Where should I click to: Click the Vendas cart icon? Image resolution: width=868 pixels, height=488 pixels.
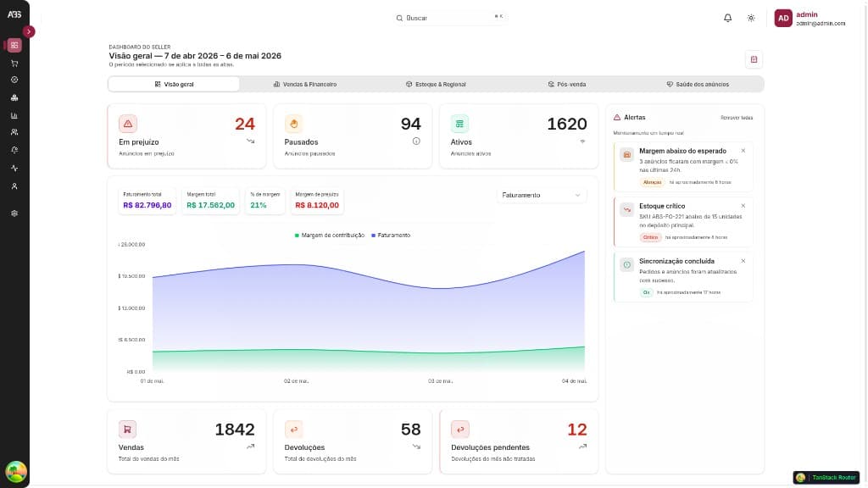coord(127,429)
